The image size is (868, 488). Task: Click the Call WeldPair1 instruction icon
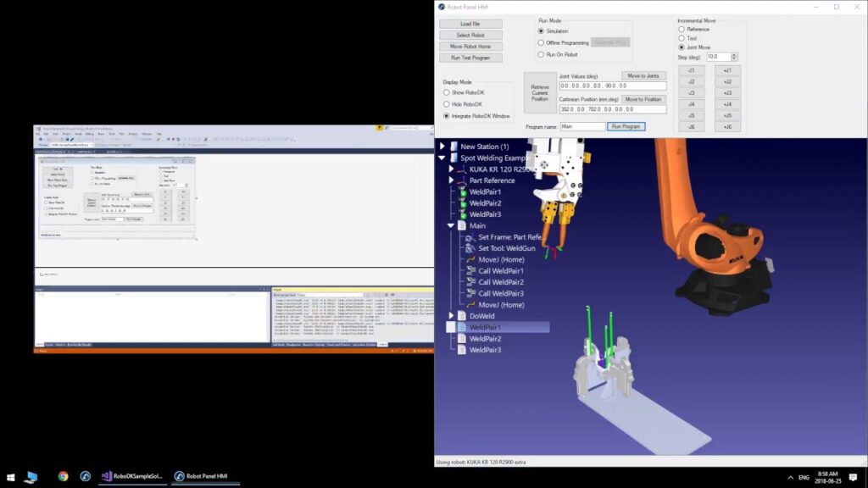470,271
